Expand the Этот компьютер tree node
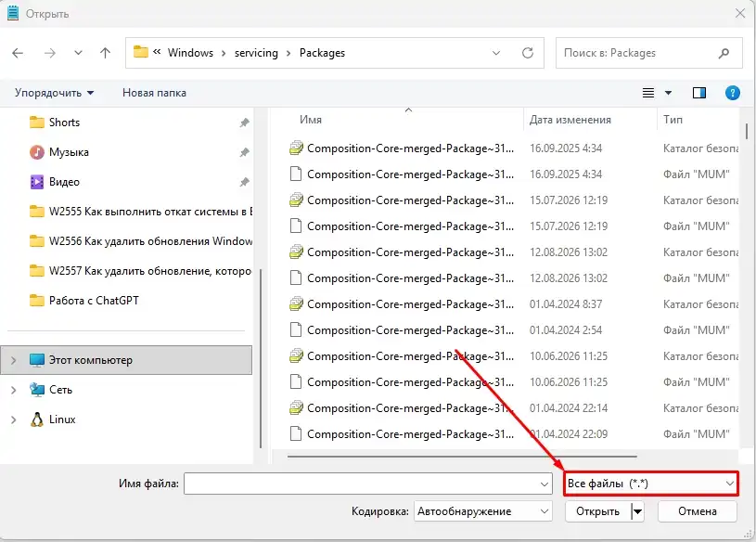The width and height of the screenshot is (756, 542). coord(14,360)
